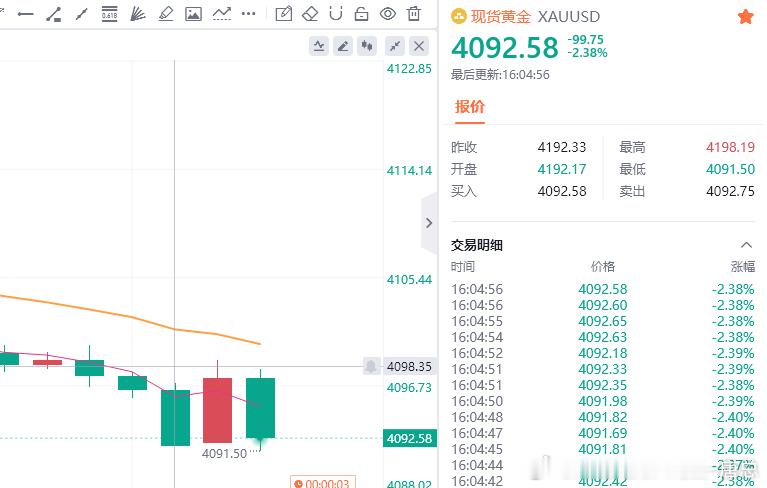Switch to the 报价 tab
This screenshot has width=767, height=488.
(x=470, y=107)
